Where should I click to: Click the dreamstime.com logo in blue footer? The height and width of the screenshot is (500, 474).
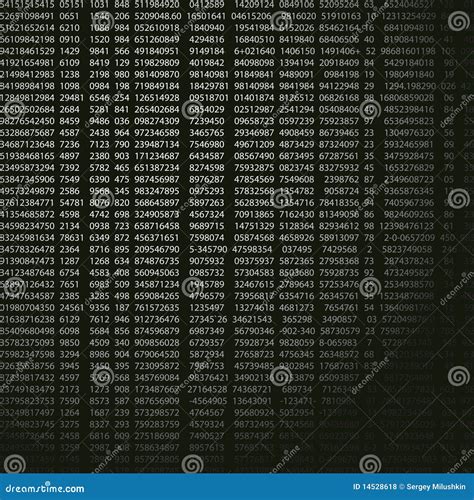tap(45, 488)
